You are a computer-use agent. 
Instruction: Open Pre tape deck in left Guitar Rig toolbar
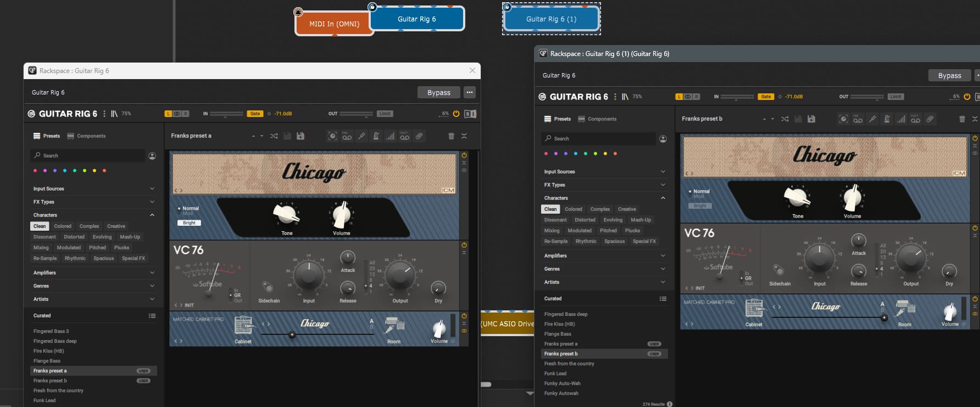click(347, 136)
